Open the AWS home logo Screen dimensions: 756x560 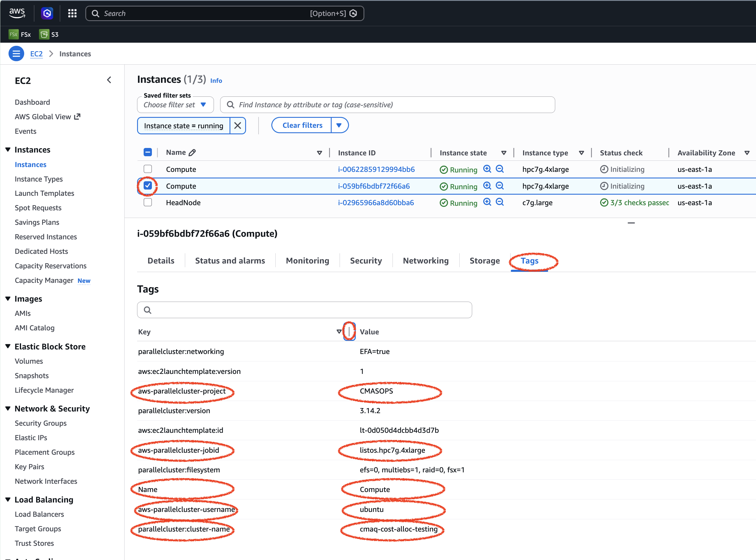(x=17, y=13)
